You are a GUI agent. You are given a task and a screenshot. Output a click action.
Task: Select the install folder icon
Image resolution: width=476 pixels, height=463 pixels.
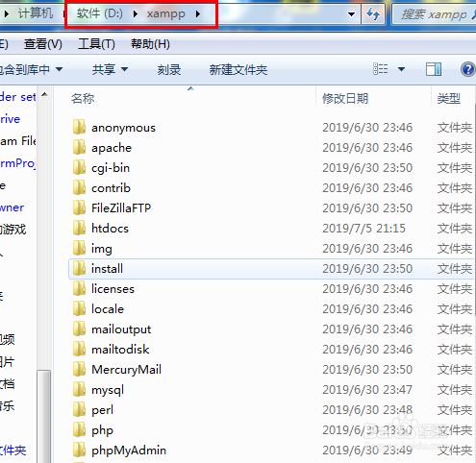pos(79,269)
